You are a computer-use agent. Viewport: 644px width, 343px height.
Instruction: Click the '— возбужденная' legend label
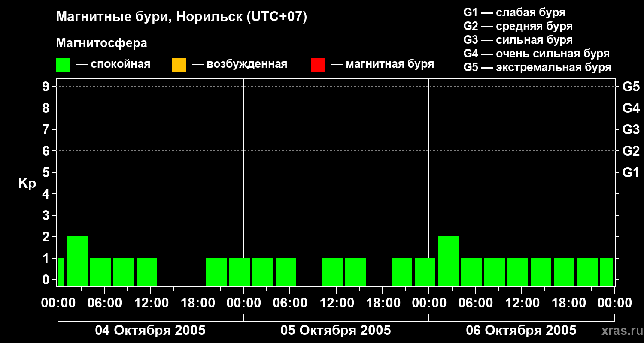(x=240, y=64)
